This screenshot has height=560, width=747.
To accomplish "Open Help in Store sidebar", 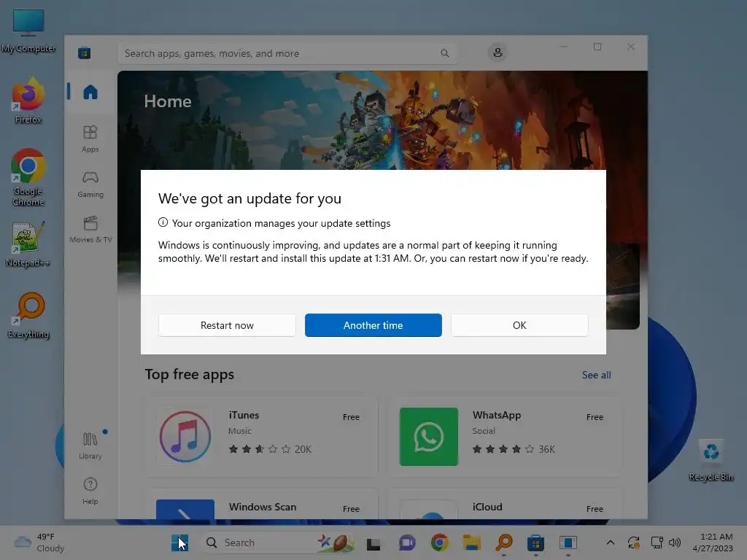I will pos(90,491).
